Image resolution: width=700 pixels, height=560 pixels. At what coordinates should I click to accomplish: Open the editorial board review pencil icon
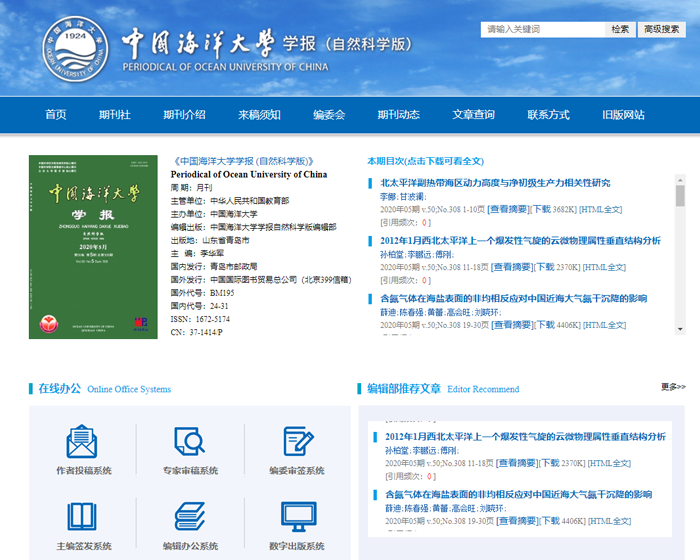click(298, 441)
